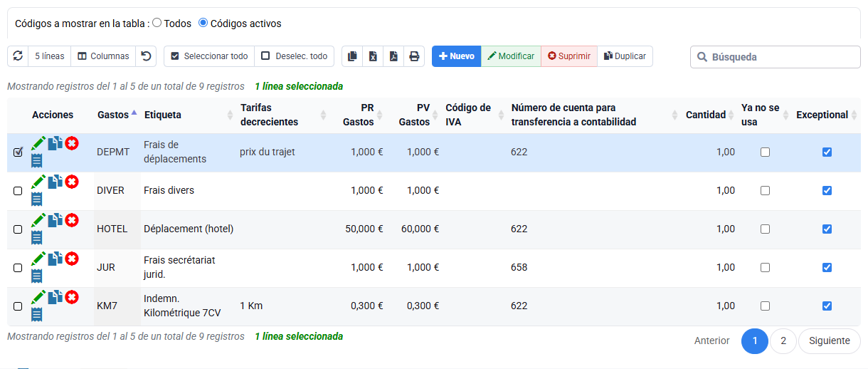The image size is (868, 369).
Task: Edit KM7 row with pencil icon
Action: pyautogui.click(x=38, y=297)
